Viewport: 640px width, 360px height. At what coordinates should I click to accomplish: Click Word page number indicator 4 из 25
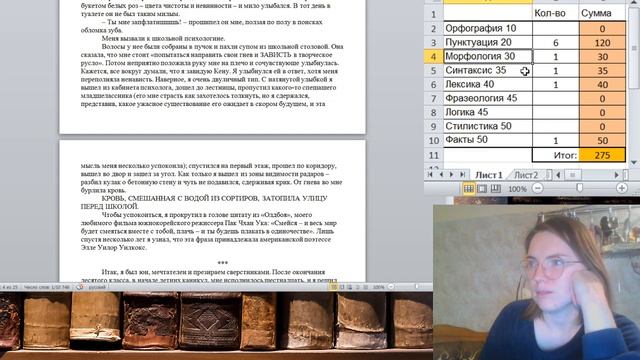(9, 287)
